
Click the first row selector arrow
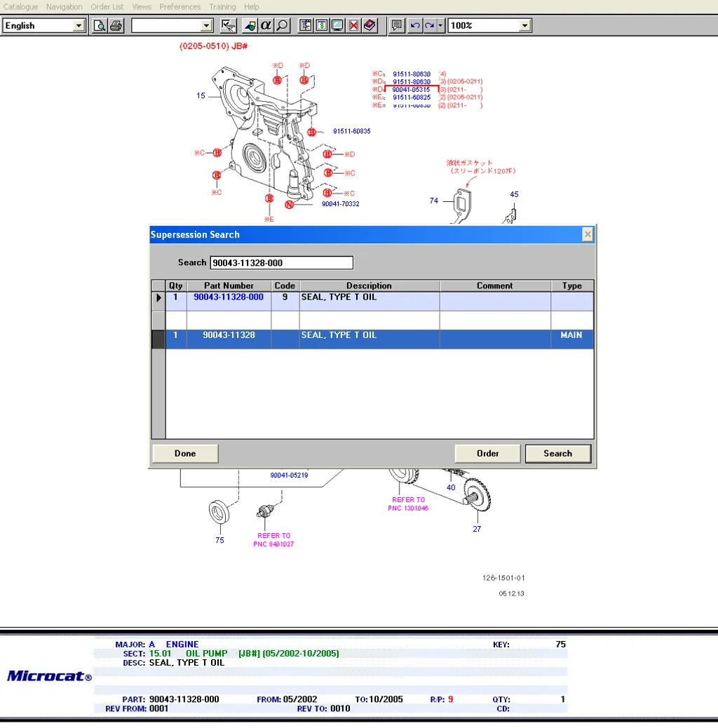tap(158, 297)
